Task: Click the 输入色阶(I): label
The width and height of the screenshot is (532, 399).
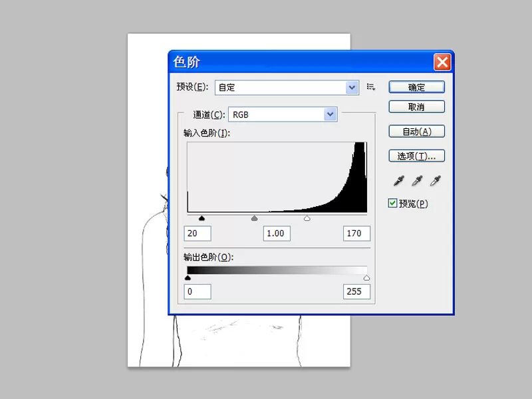Action: [207, 133]
